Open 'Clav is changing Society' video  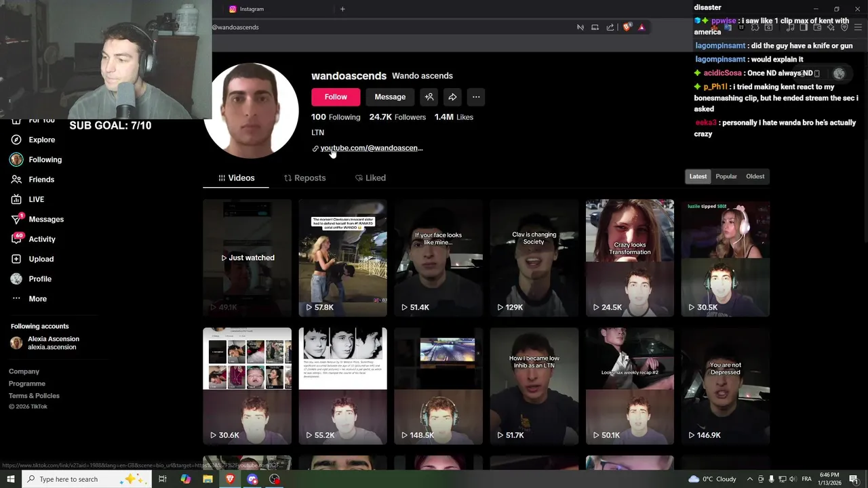(534, 258)
